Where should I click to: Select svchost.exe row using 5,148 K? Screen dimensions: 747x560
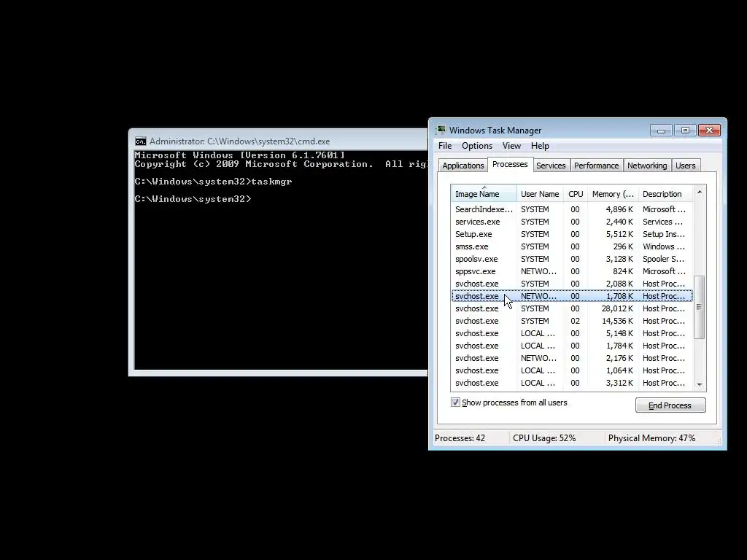[x=572, y=332]
